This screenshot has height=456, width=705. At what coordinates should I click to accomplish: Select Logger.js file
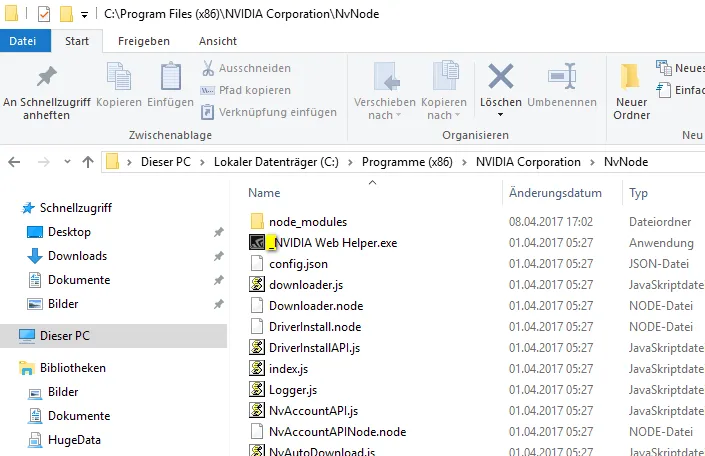tap(293, 390)
